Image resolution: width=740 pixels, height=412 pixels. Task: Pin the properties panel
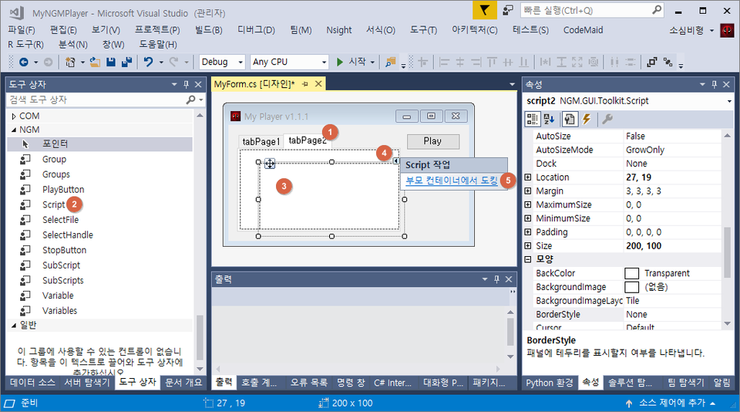(x=714, y=84)
